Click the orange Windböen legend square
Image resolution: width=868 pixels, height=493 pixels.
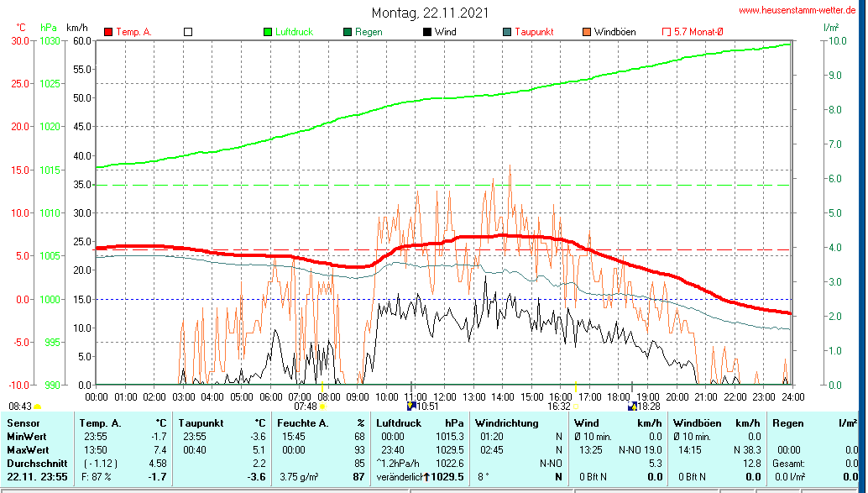[x=587, y=32]
